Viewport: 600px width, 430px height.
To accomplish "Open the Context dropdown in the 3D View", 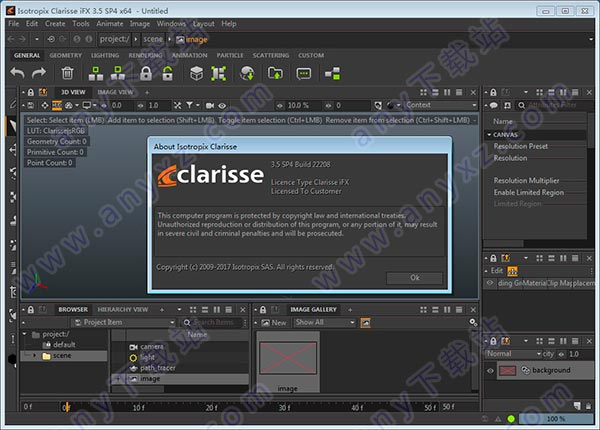I will click(x=441, y=105).
